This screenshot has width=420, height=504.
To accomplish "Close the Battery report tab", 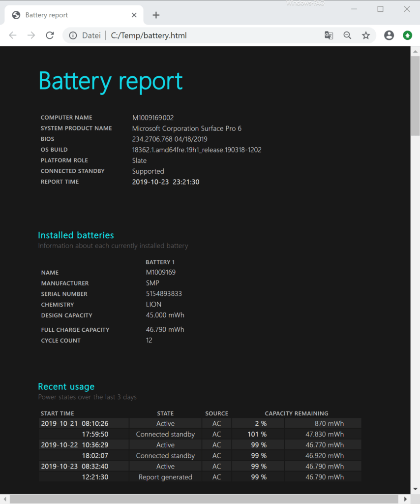I will 134,15.
